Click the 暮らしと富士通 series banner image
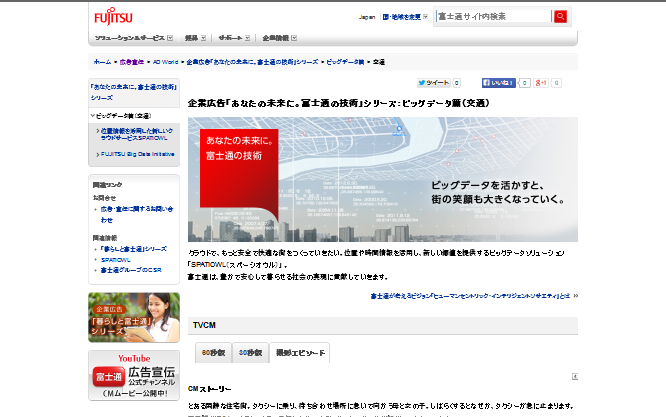The height and width of the screenshot is (417, 666). 134,317
